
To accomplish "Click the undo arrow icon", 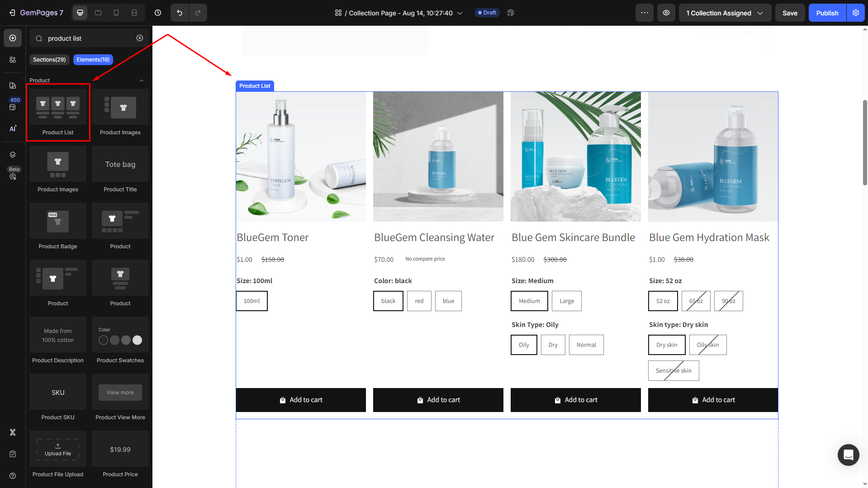I will pos(180,13).
